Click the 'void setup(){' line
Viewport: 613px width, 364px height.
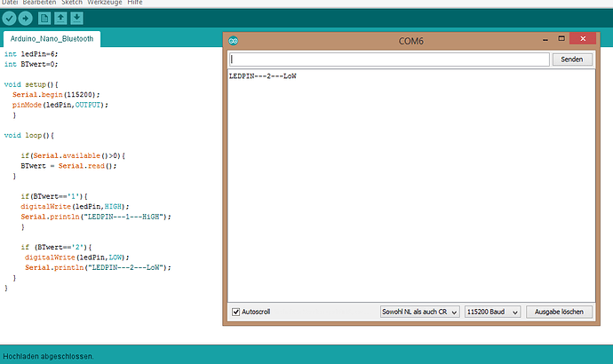click(31, 84)
